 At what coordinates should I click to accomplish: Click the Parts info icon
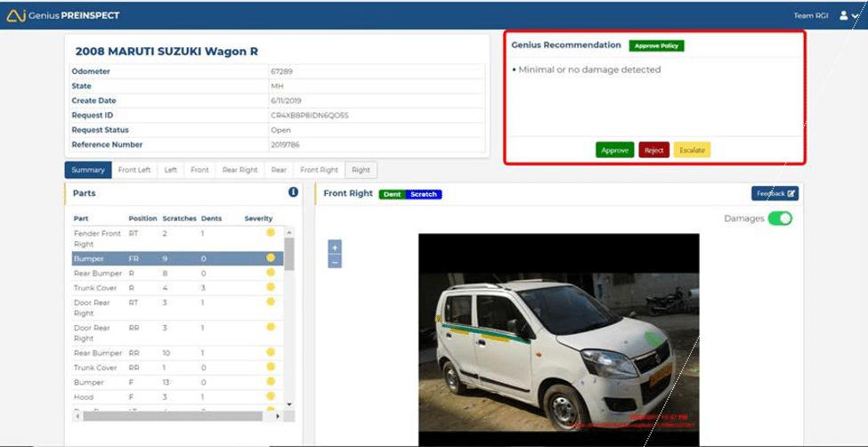[x=294, y=191]
